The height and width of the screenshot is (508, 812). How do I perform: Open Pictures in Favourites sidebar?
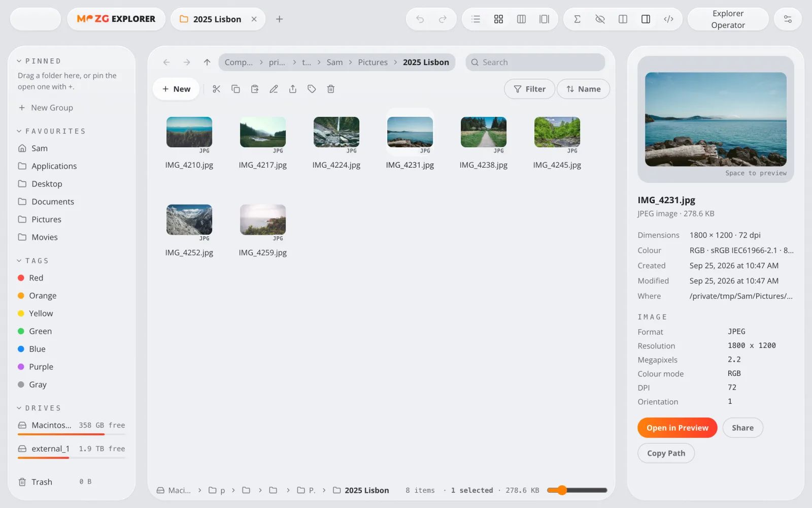[72, 219]
